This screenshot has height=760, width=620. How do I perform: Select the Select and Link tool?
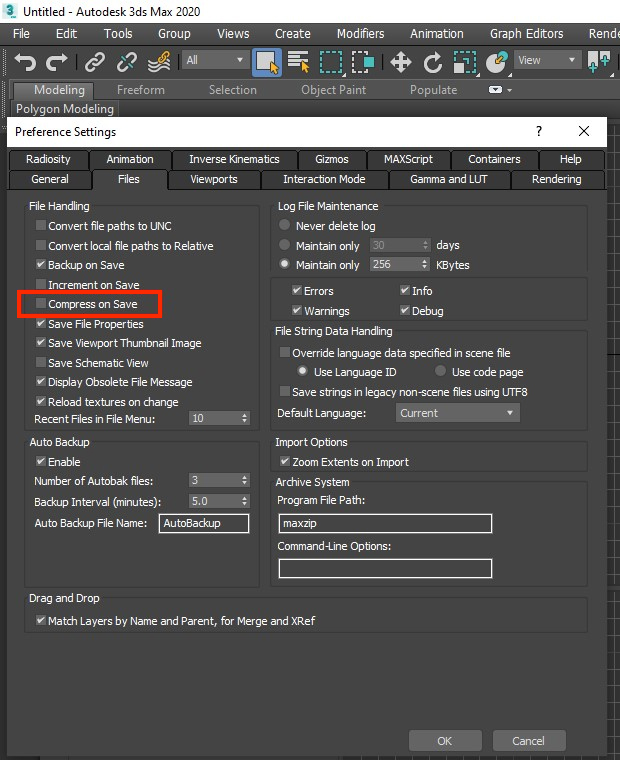coord(94,62)
